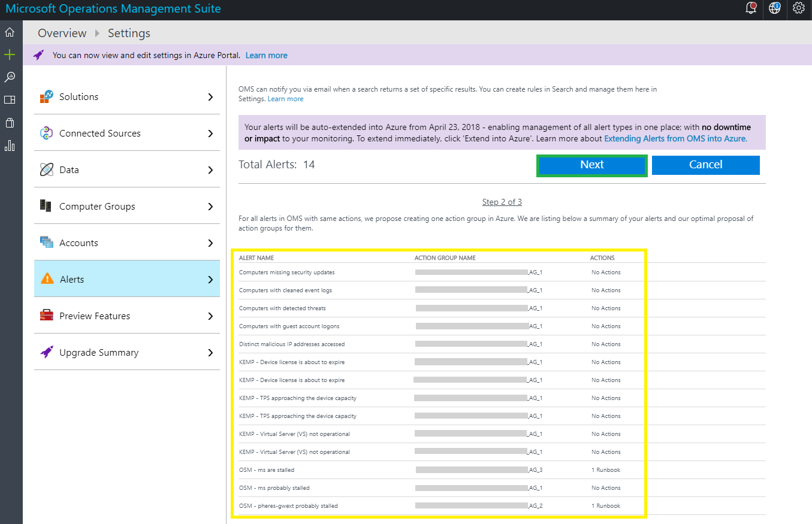This screenshot has width=812, height=524.
Task: Select the Alerts settings section
Action: pos(127,279)
